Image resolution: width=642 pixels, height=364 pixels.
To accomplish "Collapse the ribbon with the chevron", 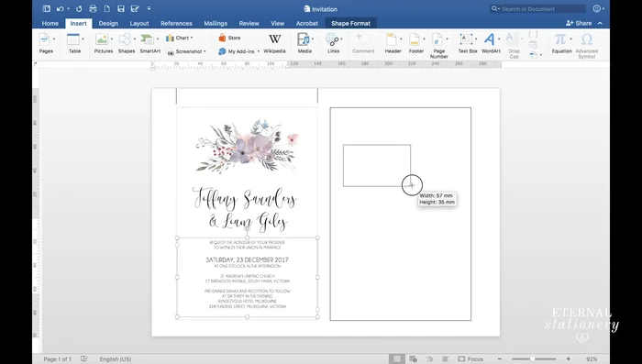I will (600, 23).
